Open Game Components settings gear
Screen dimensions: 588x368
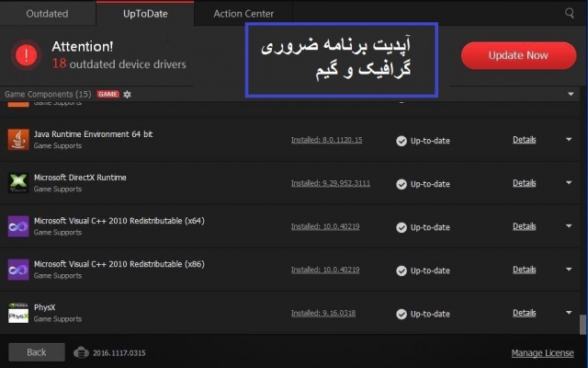[127, 94]
